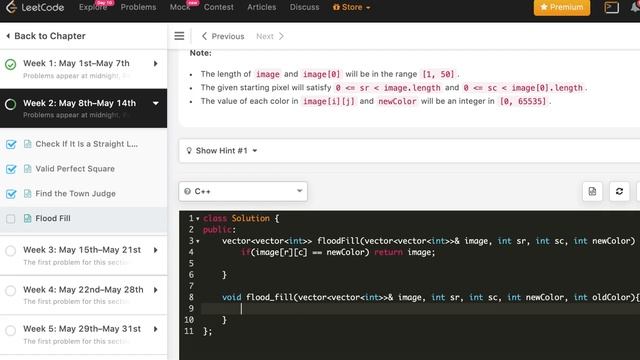Open the playground terminal icon
This screenshot has width=640, height=360.
tap(611, 7)
